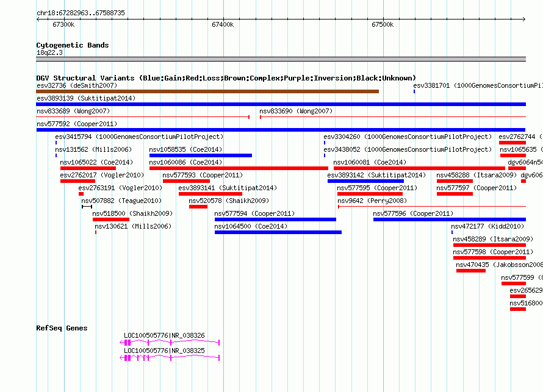Select the nsv458289 (Itsara2009) red bar

coord(489,245)
